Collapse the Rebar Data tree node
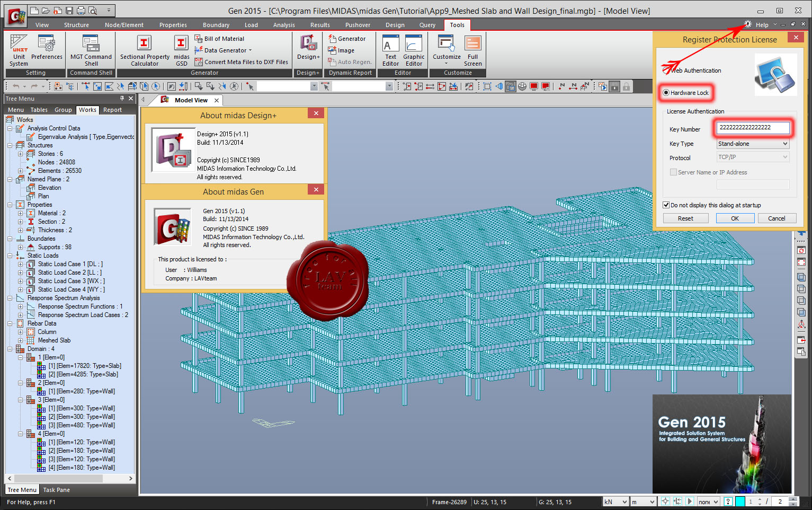 click(x=10, y=323)
